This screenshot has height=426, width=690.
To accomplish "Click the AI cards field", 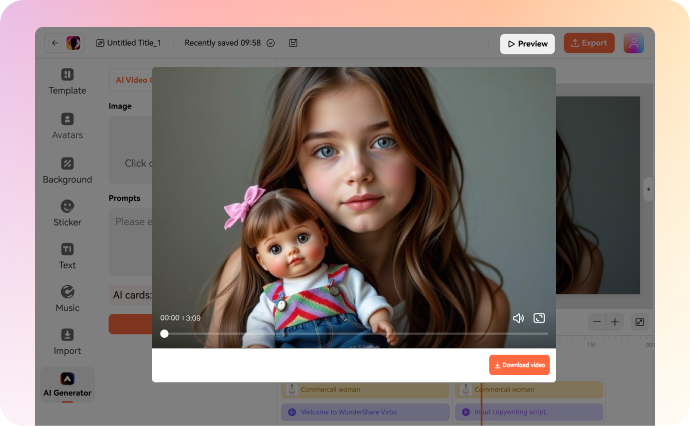I will 130,295.
